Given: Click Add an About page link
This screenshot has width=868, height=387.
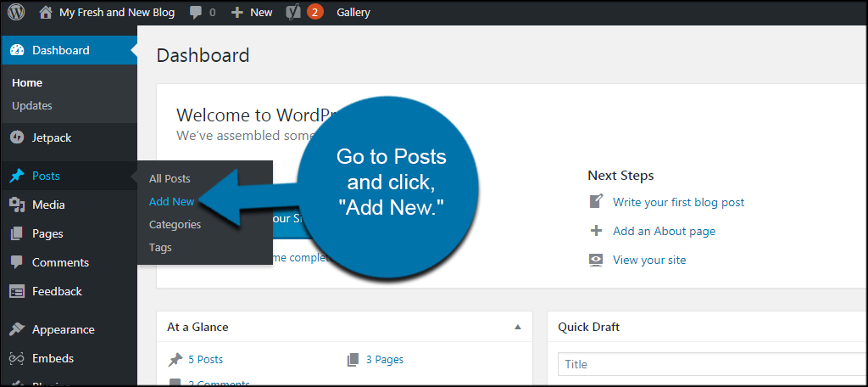Looking at the screenshot, I should [x=665, y=231].
